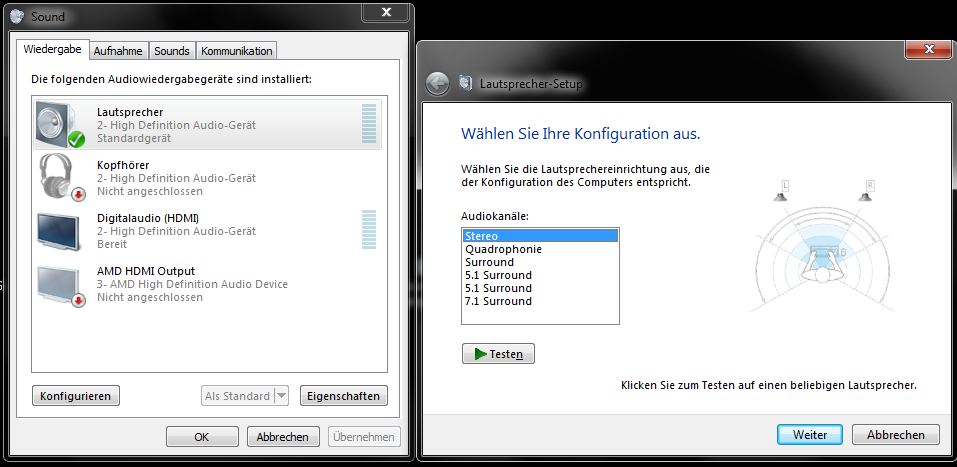Select 7.1 Surround in the Audiokanäle list
The height and width of the screenshot is (467, 957).
point(498,301)
